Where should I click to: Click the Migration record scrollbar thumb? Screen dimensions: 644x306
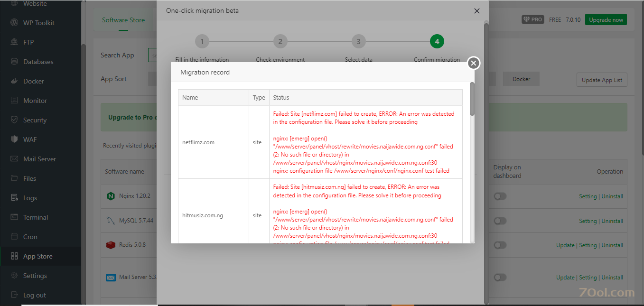click(472, 99)
